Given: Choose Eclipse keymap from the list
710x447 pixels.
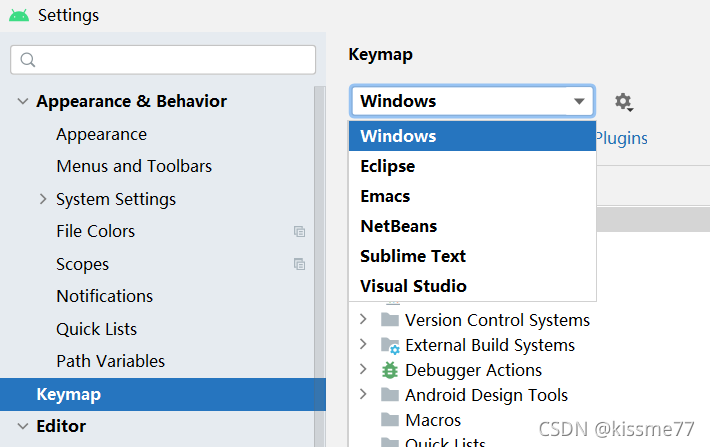Looking at the screenshot, I should click(472, 166).
